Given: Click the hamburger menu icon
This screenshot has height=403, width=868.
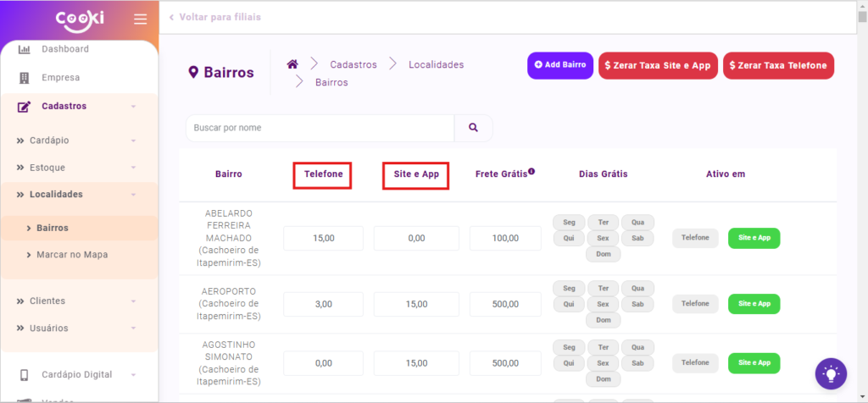Looking at the screenshot, I should point(140,19).
